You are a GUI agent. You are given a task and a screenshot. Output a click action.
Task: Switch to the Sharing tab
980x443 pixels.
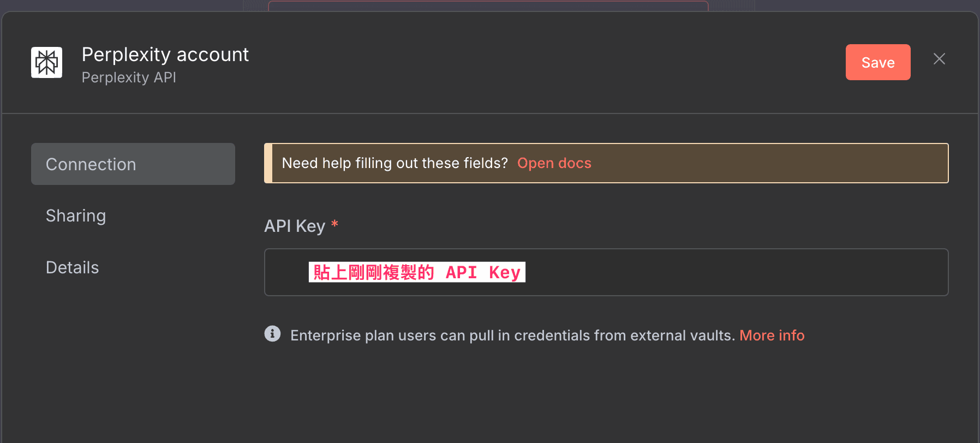pos(76,215)
